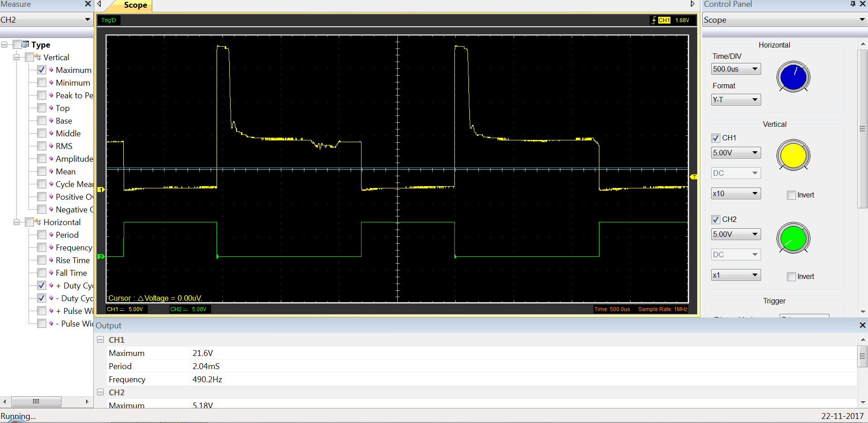The height and width of the screenshot is (423, 868).
Task: Click the trigger level marker on right edge
Action: click(x=694, y=177)
